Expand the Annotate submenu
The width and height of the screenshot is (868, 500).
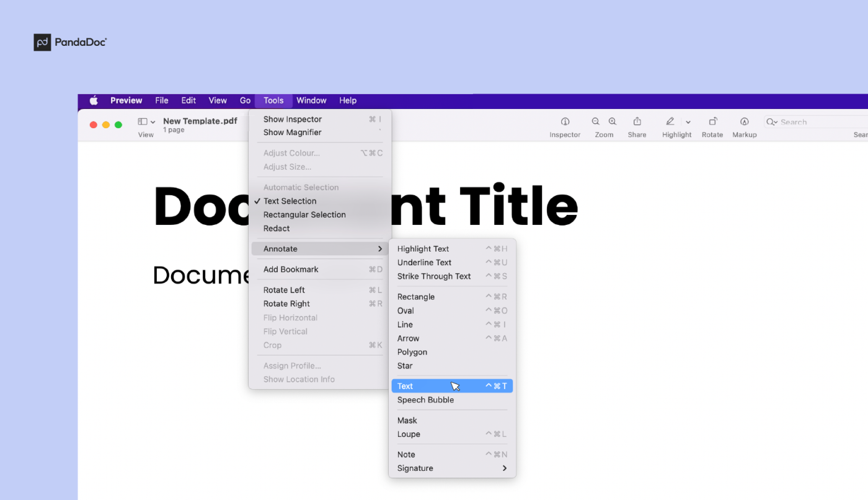280,248
